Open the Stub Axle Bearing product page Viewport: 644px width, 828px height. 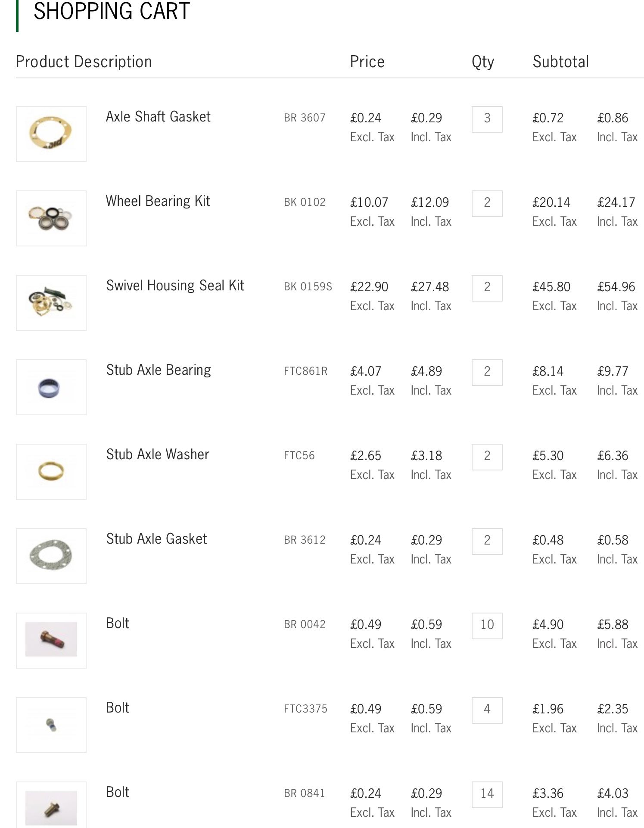(x=159, y=370)
